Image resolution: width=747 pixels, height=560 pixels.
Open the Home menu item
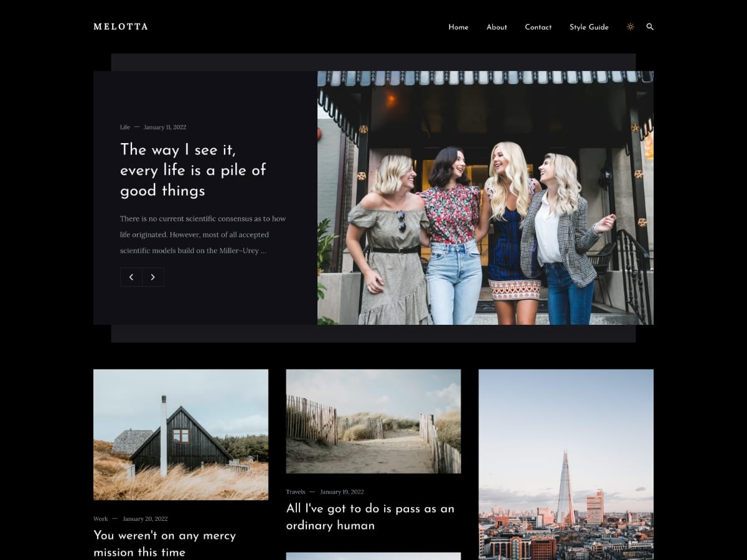click(x=458, y=27)
